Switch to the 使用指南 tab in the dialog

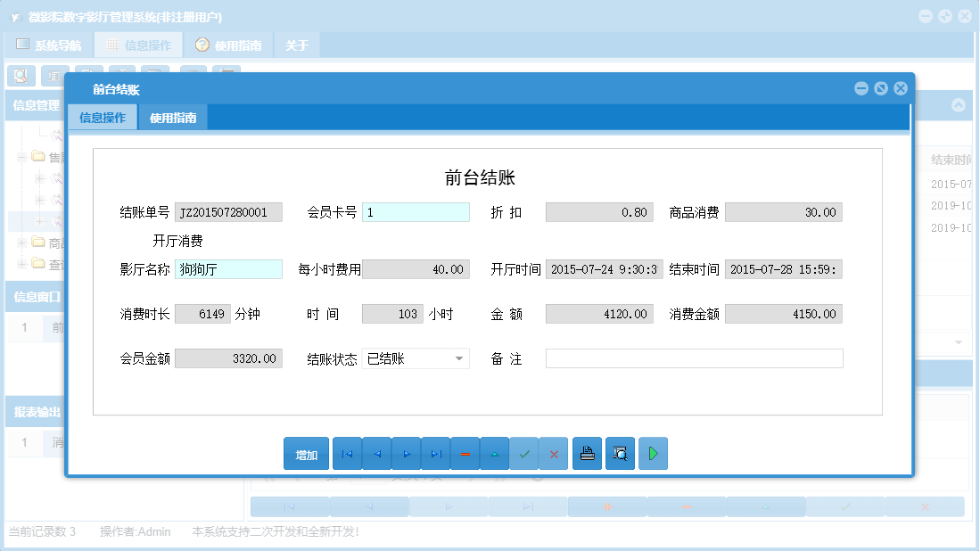tap(173, 117)
